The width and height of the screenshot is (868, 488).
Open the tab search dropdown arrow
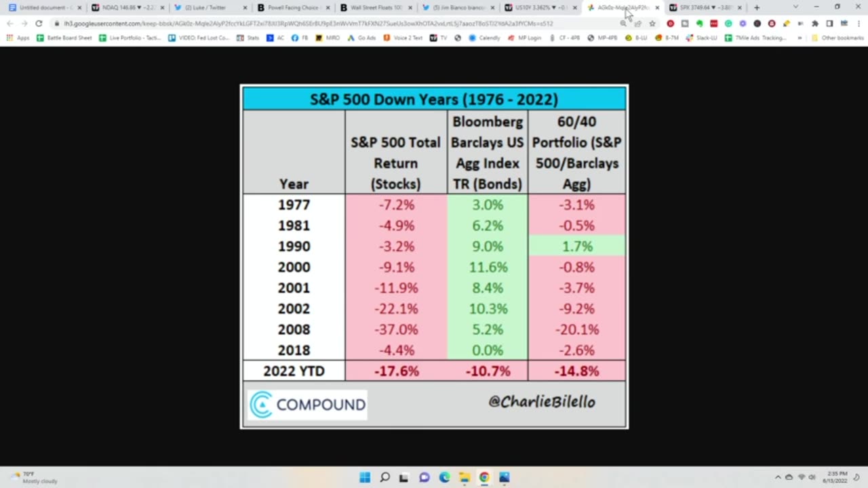[x=795, y=7]
